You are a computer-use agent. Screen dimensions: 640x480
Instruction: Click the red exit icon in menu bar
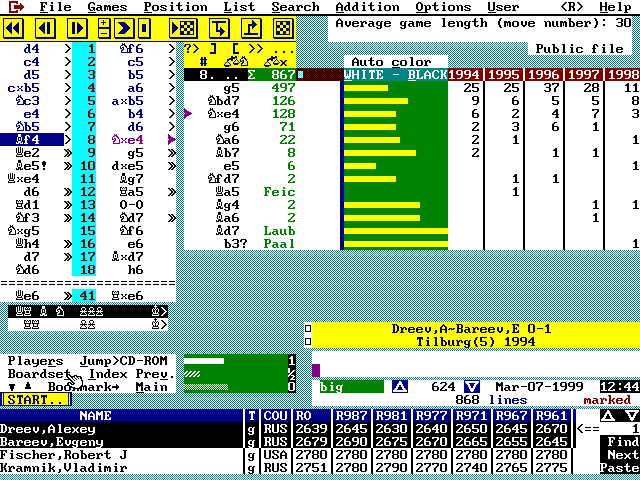click(14, 7)
